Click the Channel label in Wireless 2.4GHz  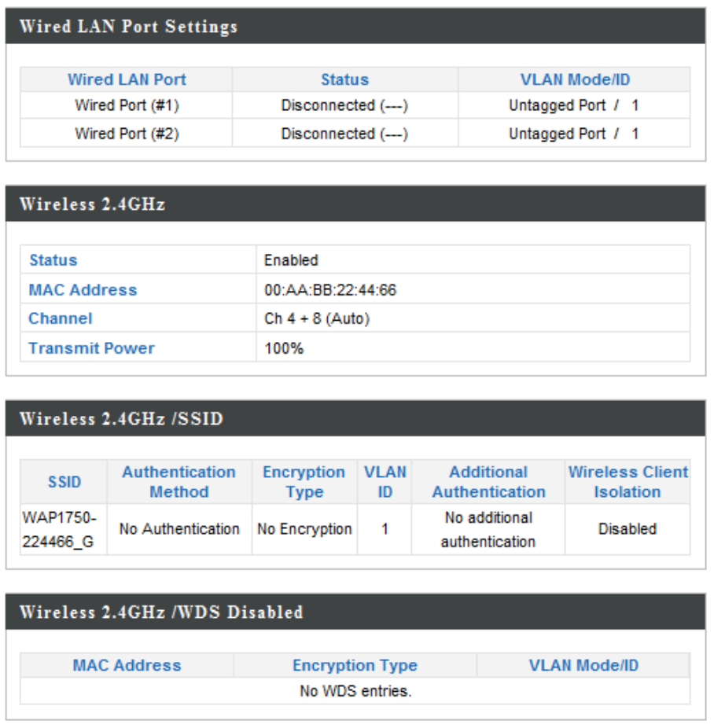tap(61, 318)
